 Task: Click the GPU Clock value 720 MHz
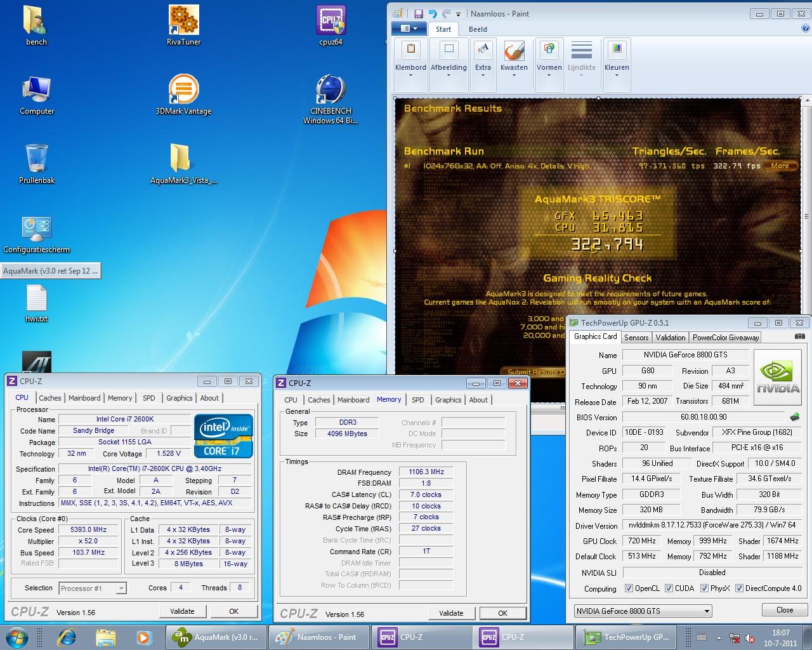(x=642, y=541)
